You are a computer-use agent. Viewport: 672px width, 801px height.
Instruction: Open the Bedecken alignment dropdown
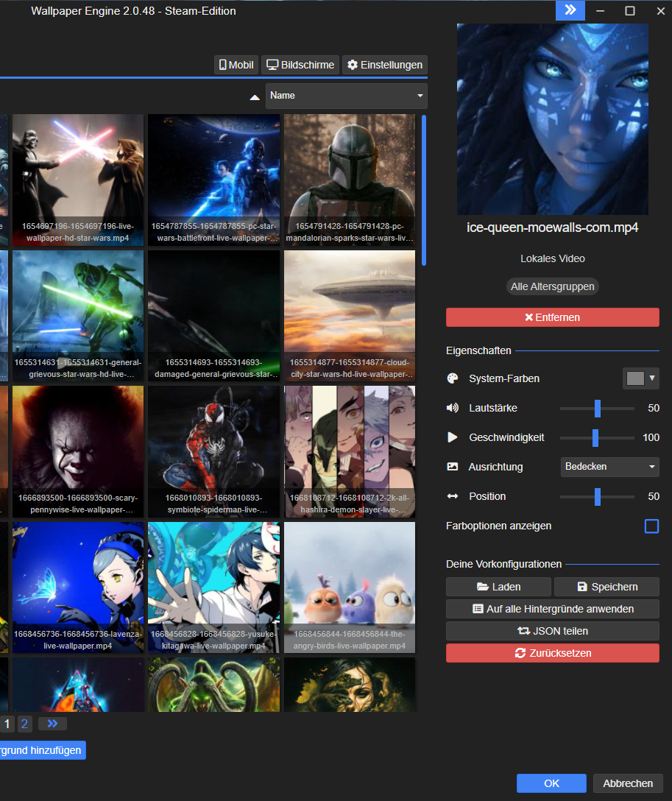point(609,467)
